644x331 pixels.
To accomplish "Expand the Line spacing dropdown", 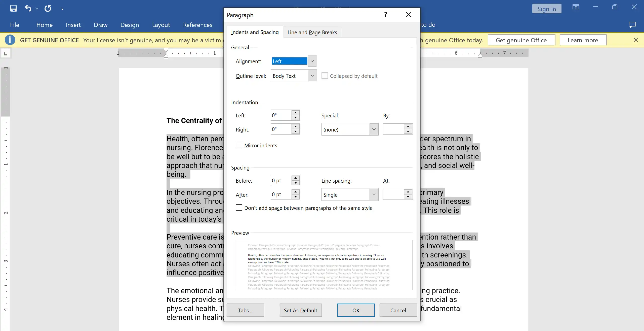I will point(373,194).
